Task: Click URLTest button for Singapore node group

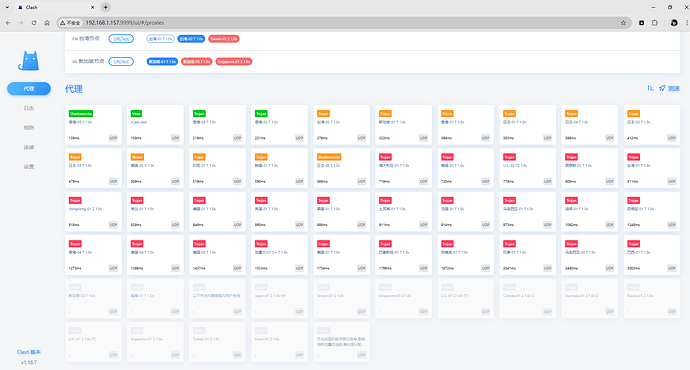Action: click(x=121, y=62)
